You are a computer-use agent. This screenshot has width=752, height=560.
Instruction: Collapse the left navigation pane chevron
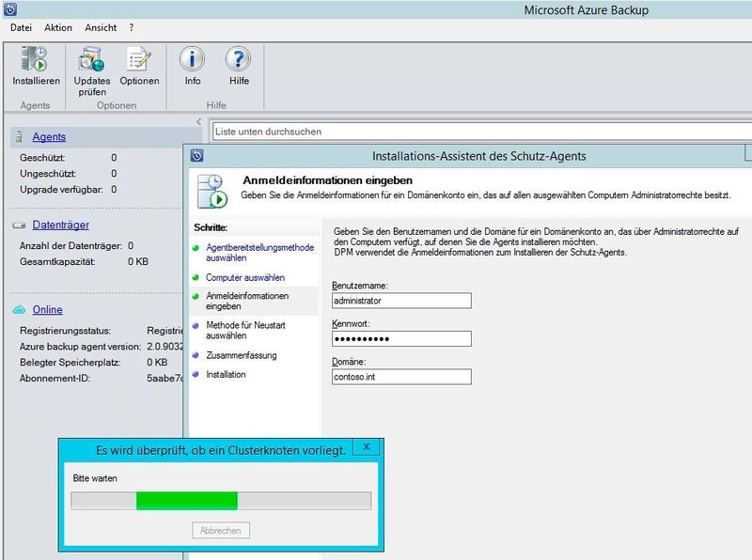point(198,122)
